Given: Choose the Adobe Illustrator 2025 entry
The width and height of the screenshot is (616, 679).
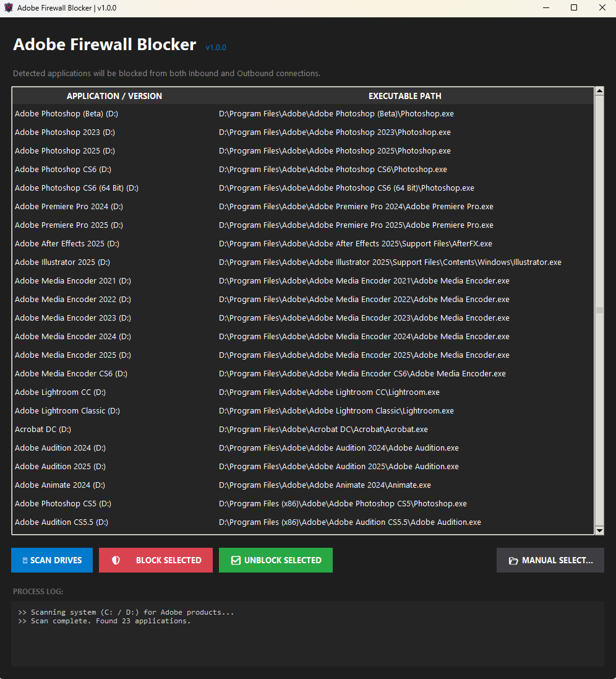Looking at the screenshot, I should pos(62,262).
